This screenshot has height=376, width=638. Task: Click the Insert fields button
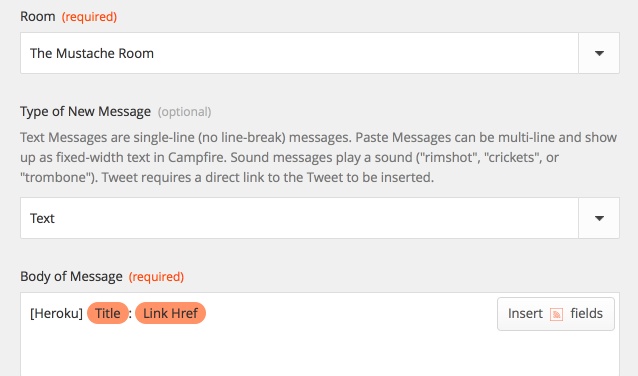click(x=556, y=314)
